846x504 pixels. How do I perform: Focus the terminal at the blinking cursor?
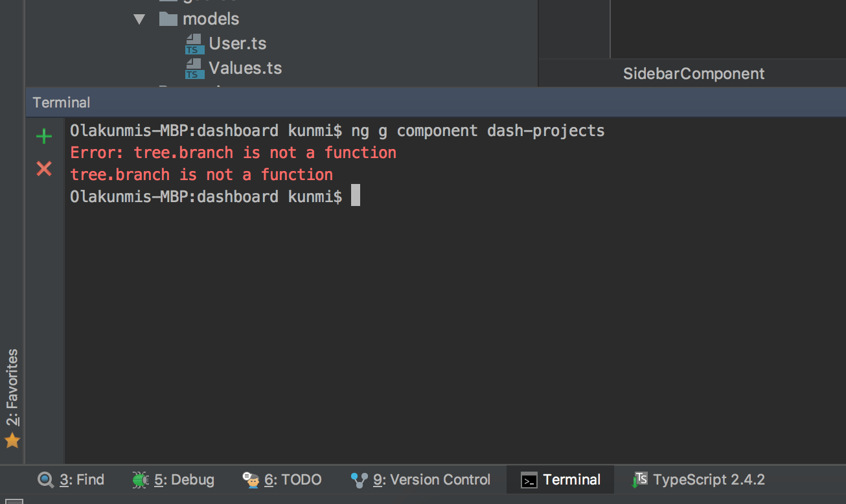[355, 196]
